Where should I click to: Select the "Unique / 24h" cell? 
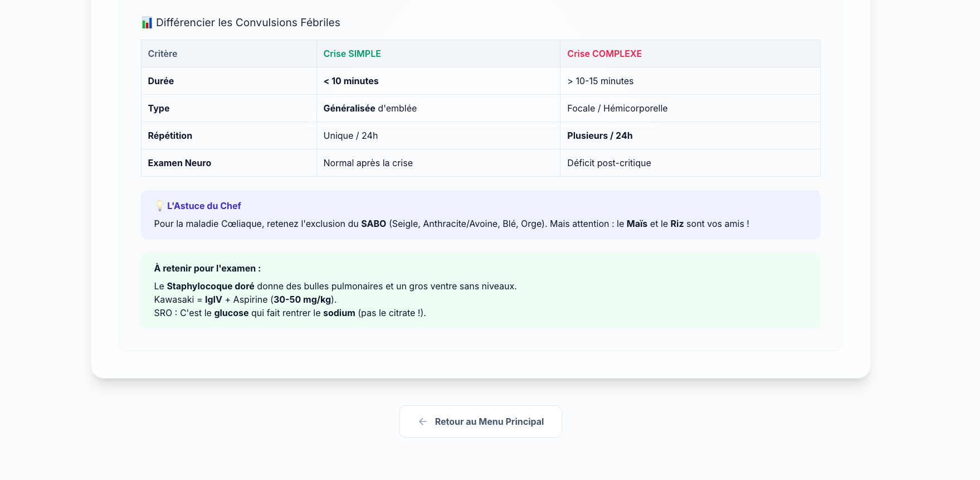coord(350,135)
